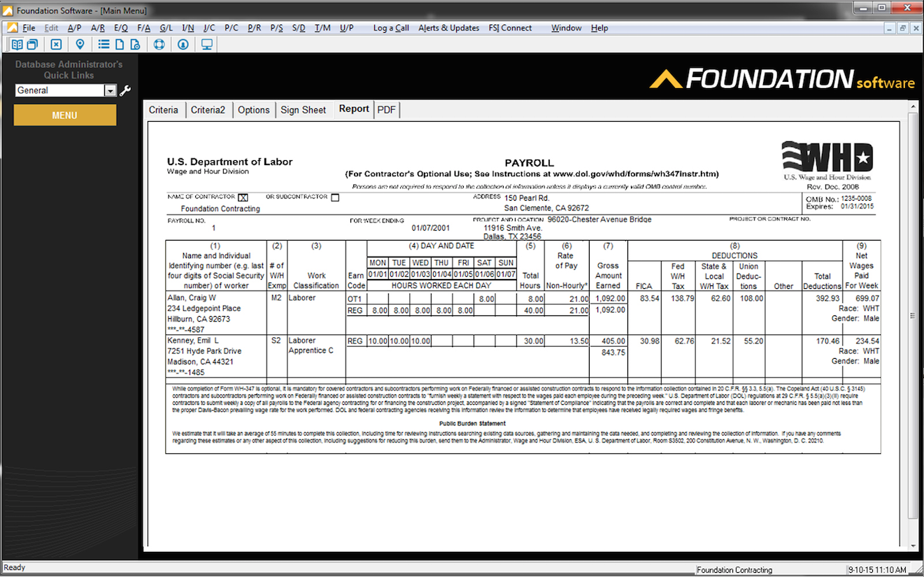Viewport: 924px width, 577px height.
Task: Select the map location pin toolbar icon
Action: tap(80, 44)
